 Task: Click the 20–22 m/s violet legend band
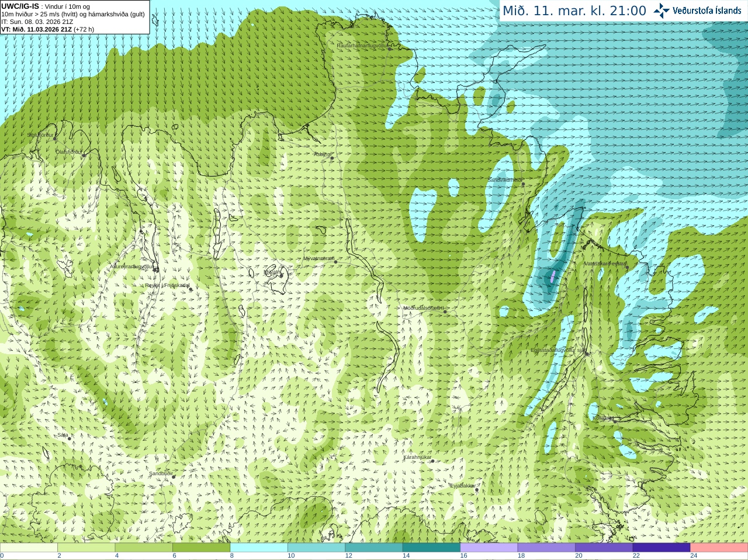click(x=604, y=548)
